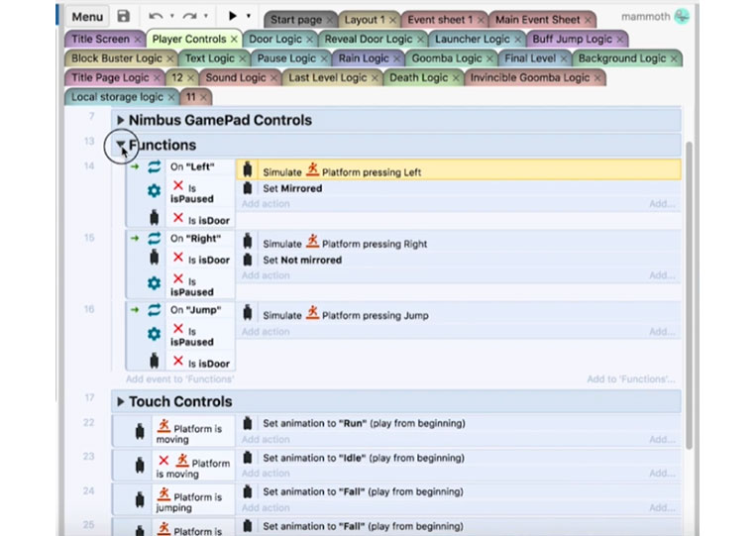Open the Redo history dropdown arrow
756x536 pixels.
pos(206,17)
